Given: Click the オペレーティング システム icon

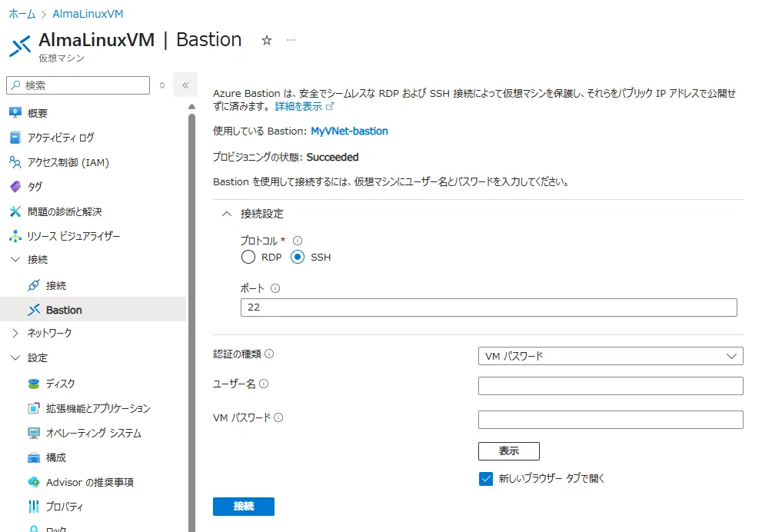Looking at the screenshot, I should click(x=34, y=433).
